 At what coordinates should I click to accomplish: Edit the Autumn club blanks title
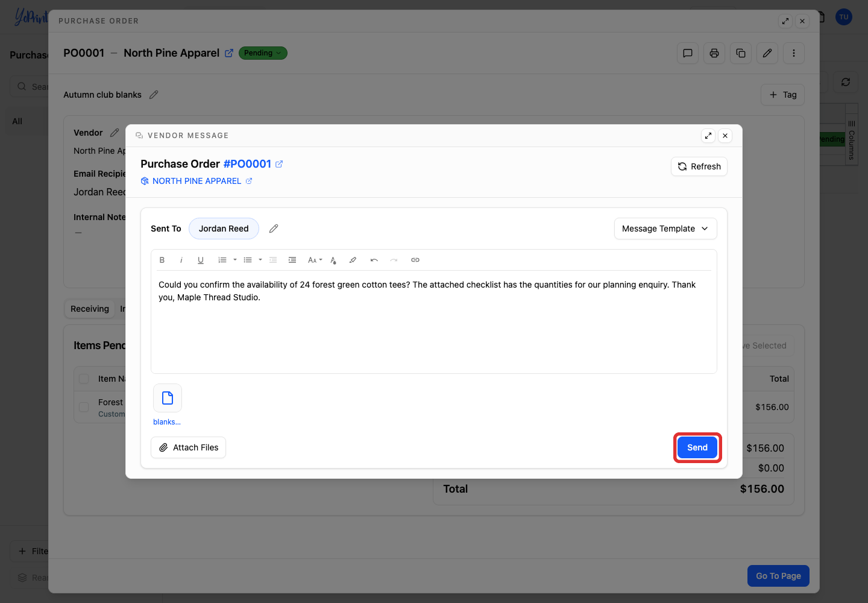click(x=154, y=95)
